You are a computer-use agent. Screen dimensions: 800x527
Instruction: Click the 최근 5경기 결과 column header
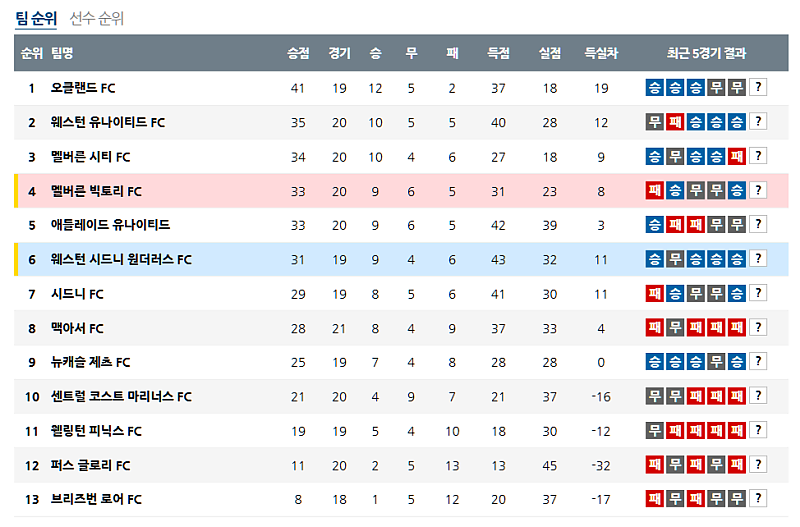706,53
